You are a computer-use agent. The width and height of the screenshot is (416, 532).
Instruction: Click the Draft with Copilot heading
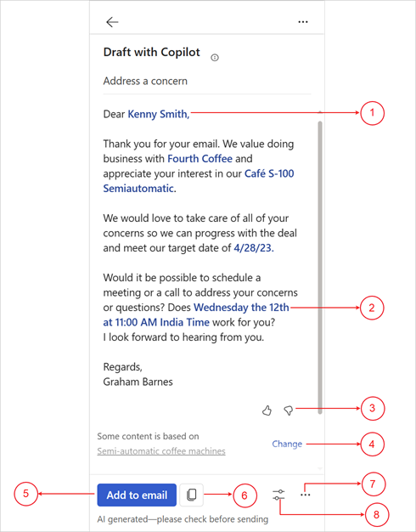152,52
